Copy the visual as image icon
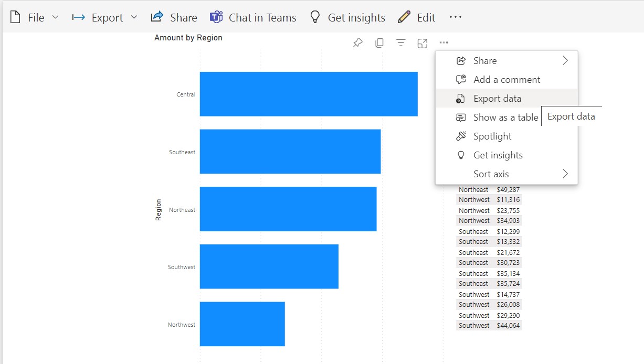The width and height of the screenshot is (644, 364). [x=379, y=43]
